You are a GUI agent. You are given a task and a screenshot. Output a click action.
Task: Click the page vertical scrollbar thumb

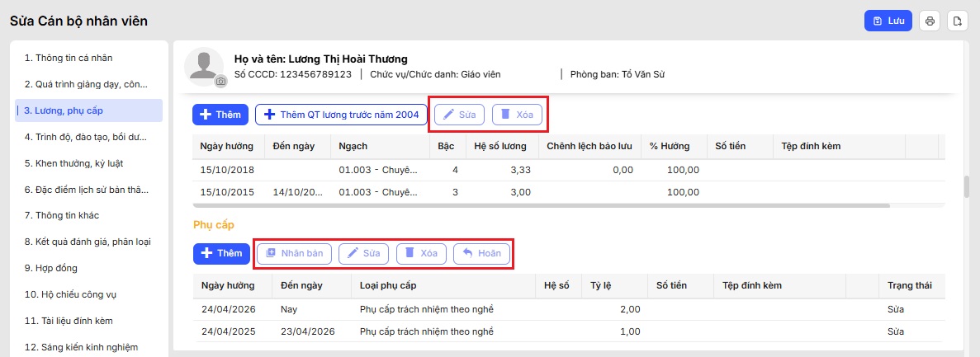968,186
